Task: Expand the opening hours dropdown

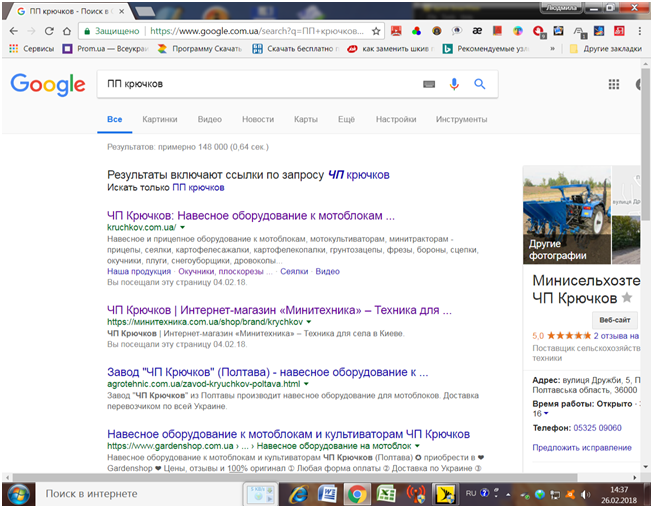Action: click(546, 414)
